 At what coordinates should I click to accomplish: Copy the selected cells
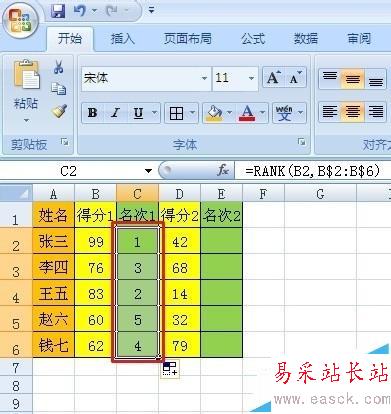click(x=59, y=89)
